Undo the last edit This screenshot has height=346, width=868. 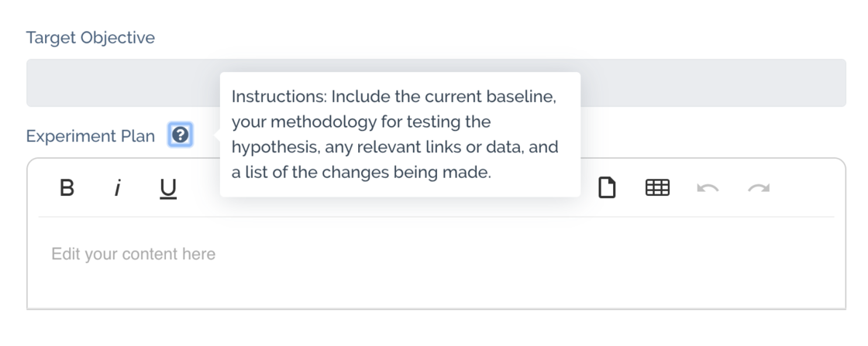click(x=707, y=188)
